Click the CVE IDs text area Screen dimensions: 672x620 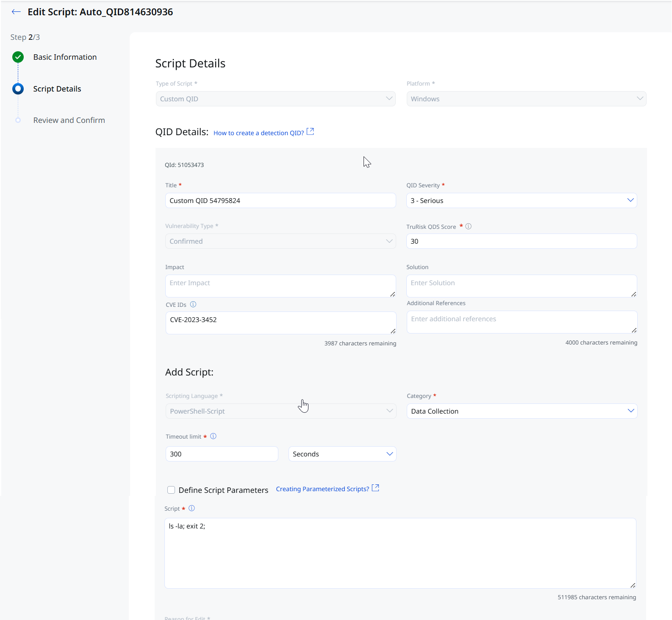coord(281,323)
